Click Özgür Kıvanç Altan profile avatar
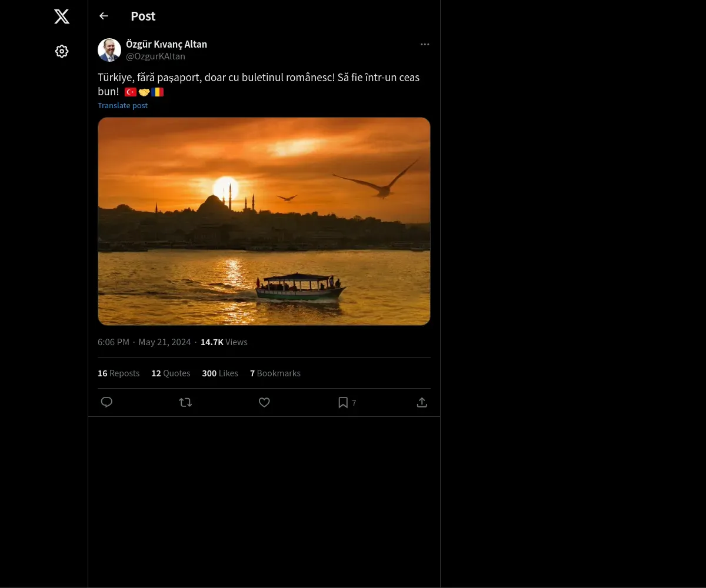 point(109,50)
